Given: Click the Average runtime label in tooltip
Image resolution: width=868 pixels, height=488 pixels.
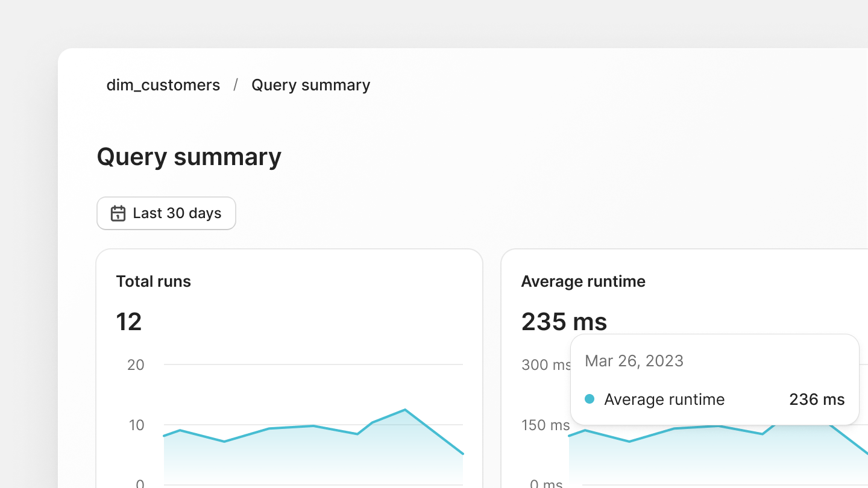Looking at the screenshot, I should point(664,399).
